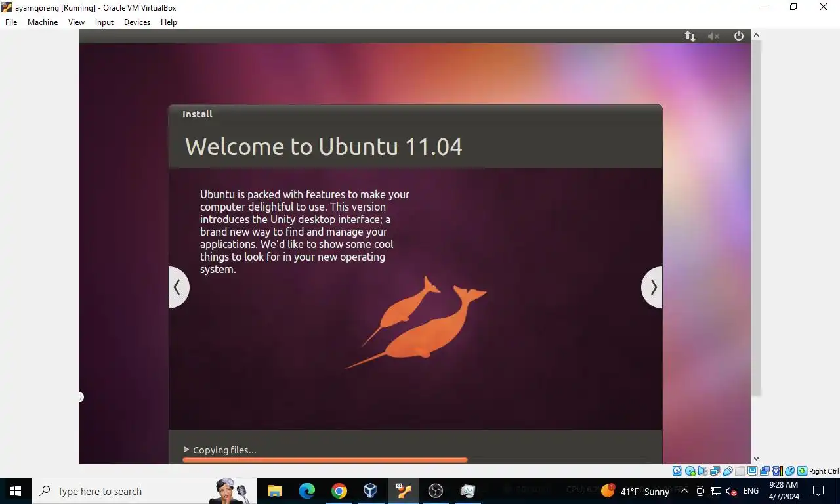Click the shared folders status icon
Image resolution: width=840 pixels, height=504 pixels.
click(740, 471)
